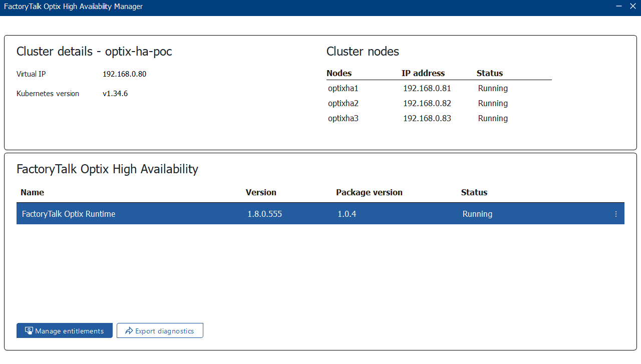Click the Package version column header
Viewport: 641px width, 364px height.
369,192
